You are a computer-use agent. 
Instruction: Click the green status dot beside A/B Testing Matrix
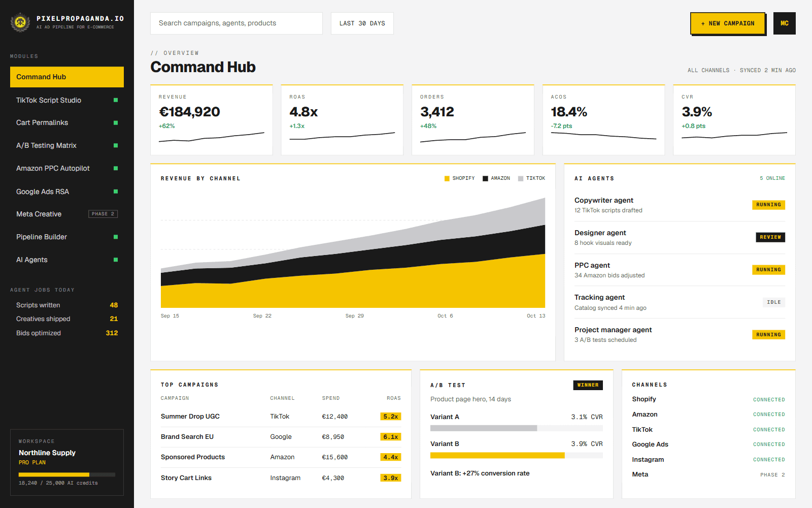(116, 146)
